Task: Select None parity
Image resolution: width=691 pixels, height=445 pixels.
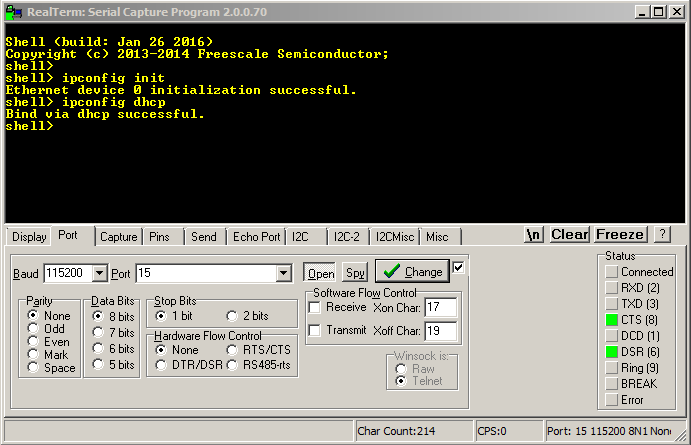Action: point(33,315)
